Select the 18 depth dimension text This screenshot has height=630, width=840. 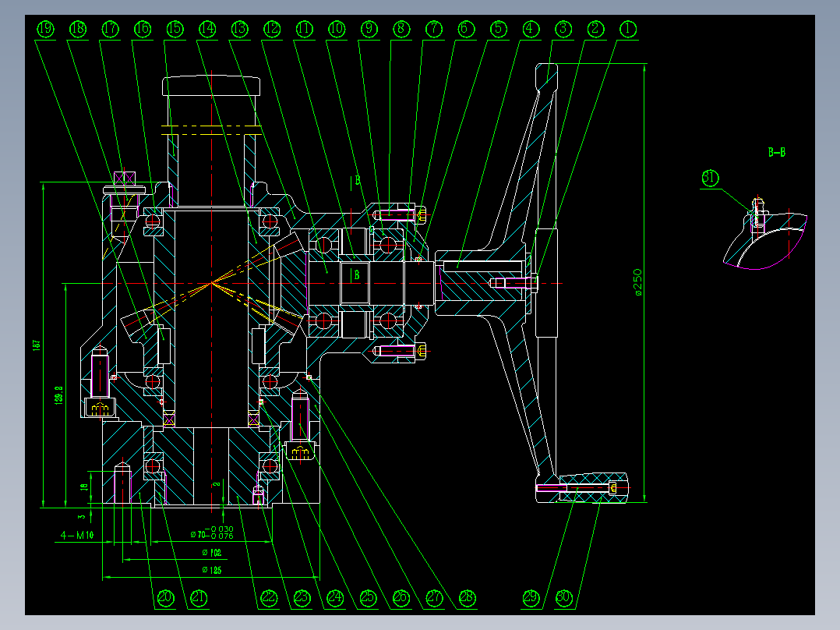tap(83, 487)
